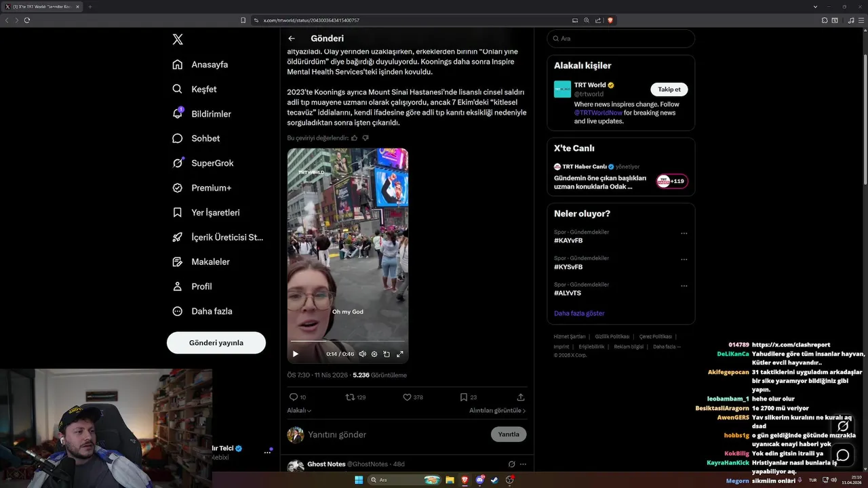The image size is (868, 488).
Task: Open SuperGrok in sidebar
Action: pyautogui.click(x=203, y=163)
